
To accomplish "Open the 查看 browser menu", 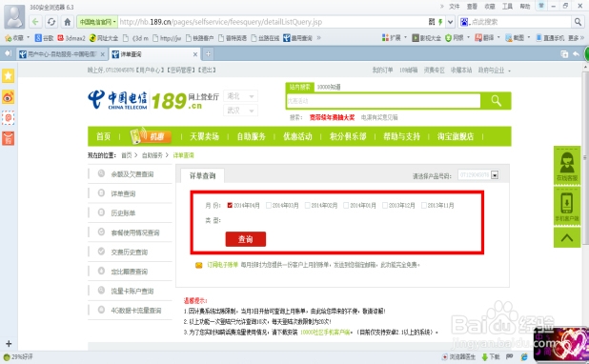I will 472,7.
